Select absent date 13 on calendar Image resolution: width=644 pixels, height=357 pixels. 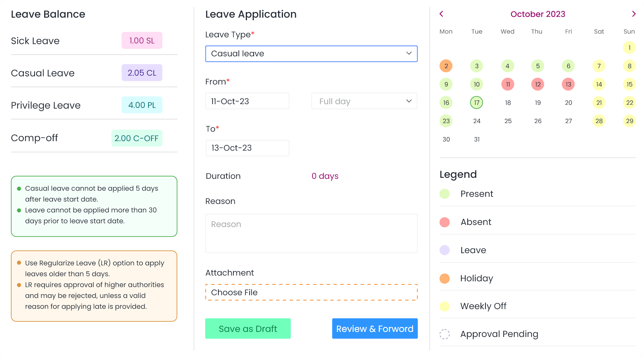[568, 84]
